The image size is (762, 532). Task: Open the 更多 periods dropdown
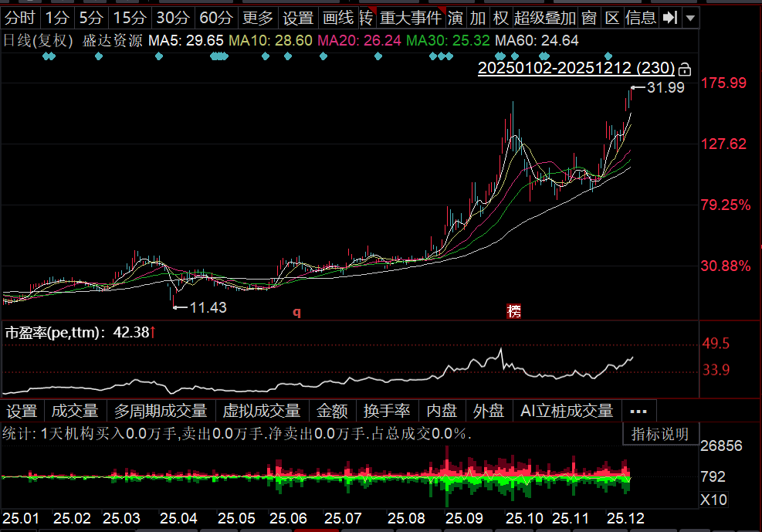click(258, 18)
